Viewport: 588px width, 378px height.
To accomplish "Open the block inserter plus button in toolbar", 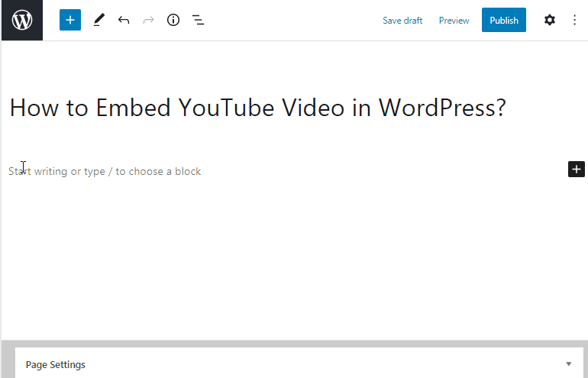I will tap(70, 20).
